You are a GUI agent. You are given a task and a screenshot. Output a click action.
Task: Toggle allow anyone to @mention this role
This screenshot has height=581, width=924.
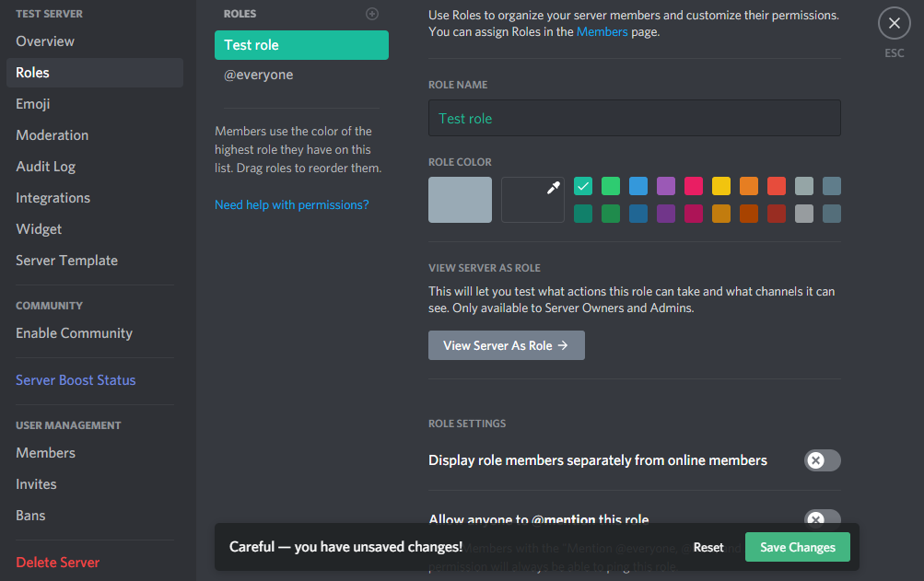click(x=822, y=517)
